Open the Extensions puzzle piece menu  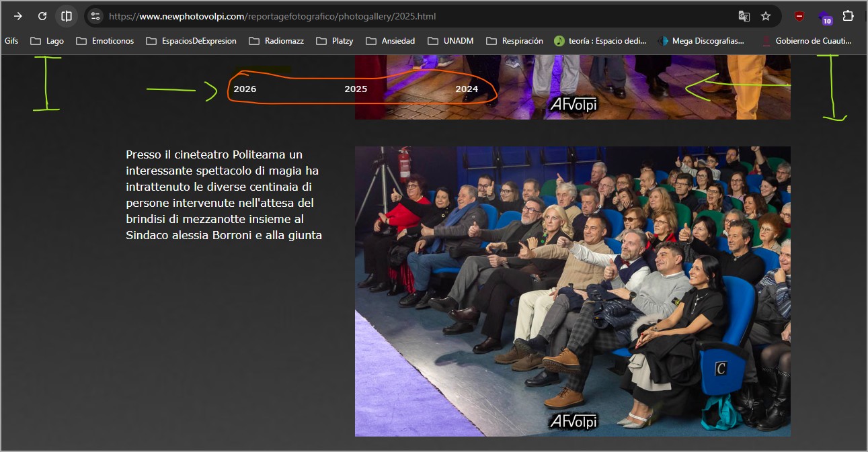(849, 16)
